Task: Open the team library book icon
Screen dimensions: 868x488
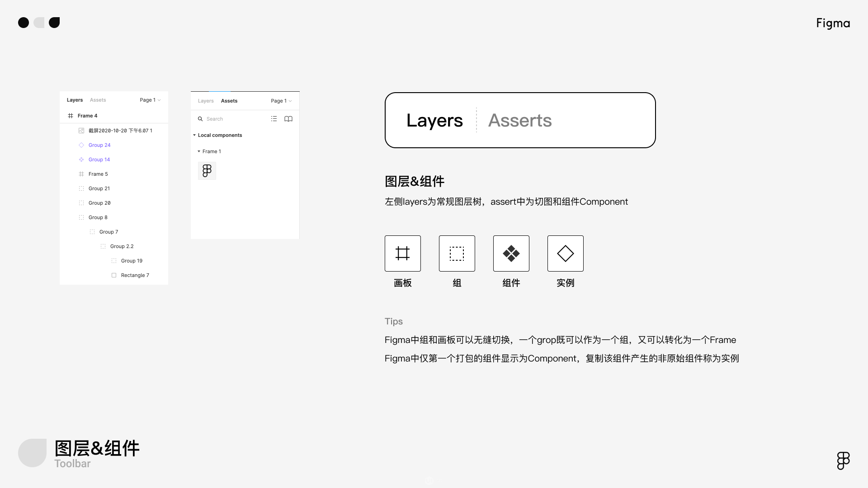Action: (288, 119)
